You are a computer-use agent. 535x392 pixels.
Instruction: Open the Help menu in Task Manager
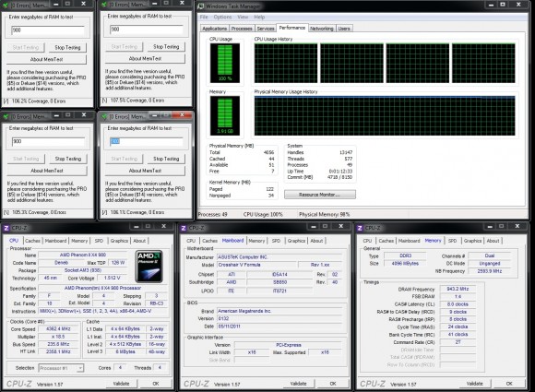click(x=259, y=17)
